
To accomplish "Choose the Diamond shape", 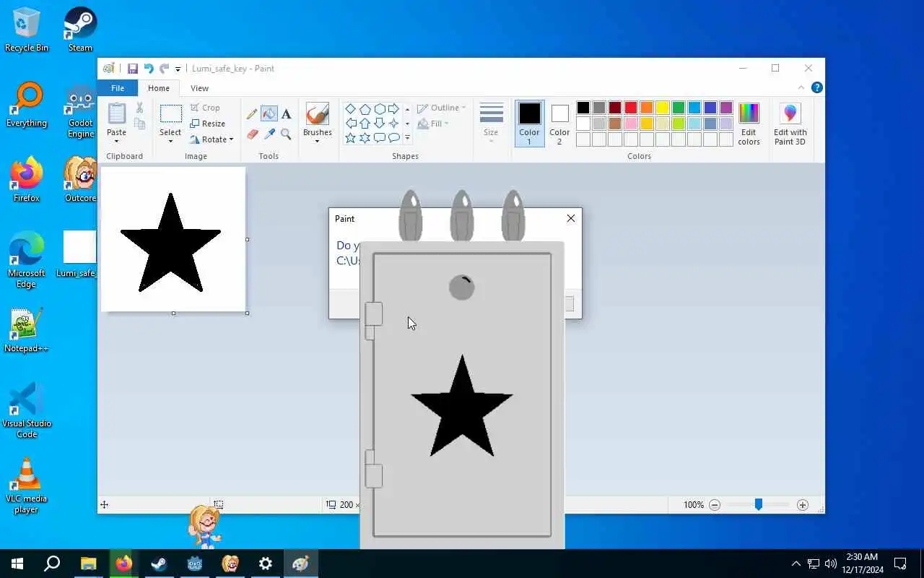I will click(x=350, y=109).
